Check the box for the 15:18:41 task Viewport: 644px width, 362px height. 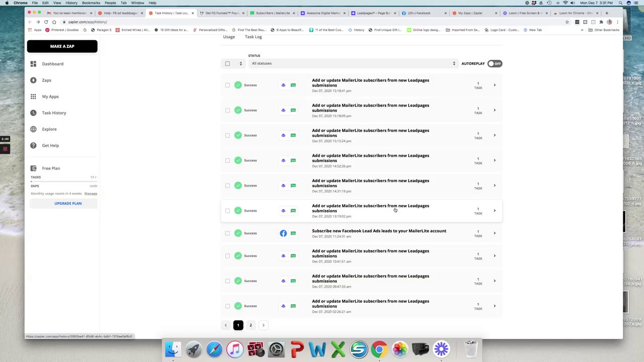coord(227,85)
